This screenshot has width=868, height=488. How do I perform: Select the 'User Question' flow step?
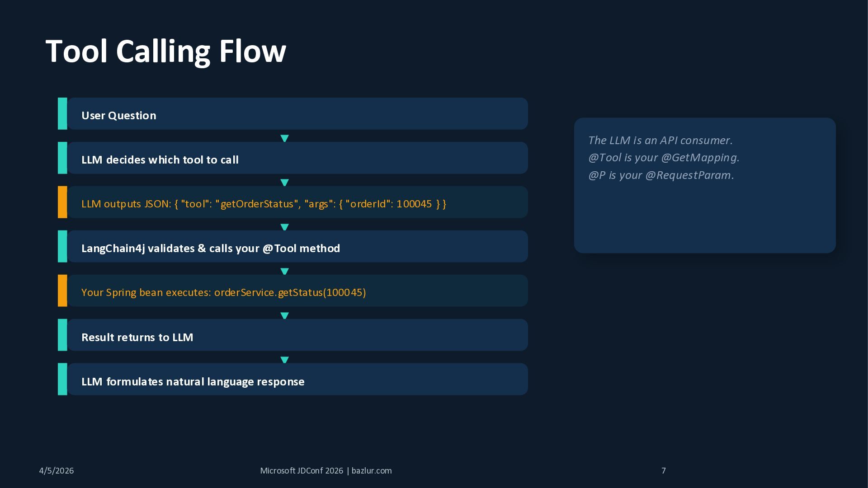119,116
